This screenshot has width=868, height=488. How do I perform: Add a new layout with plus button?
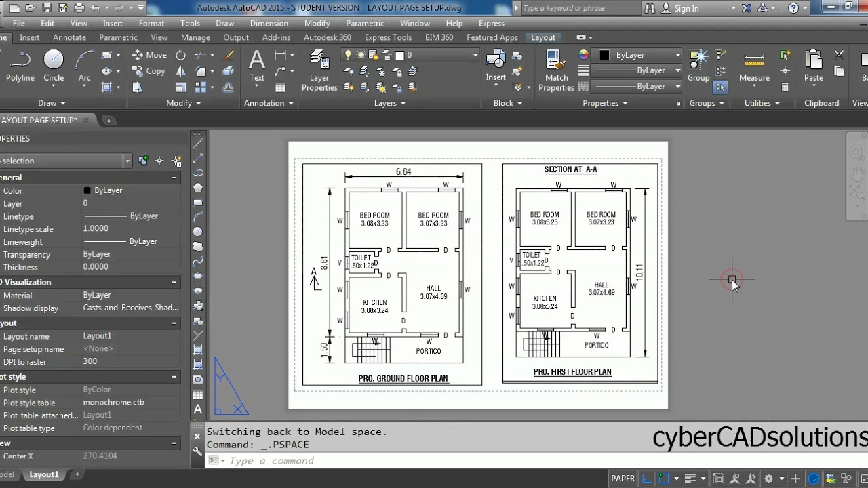pyautogui.click(x=77, y=474)
